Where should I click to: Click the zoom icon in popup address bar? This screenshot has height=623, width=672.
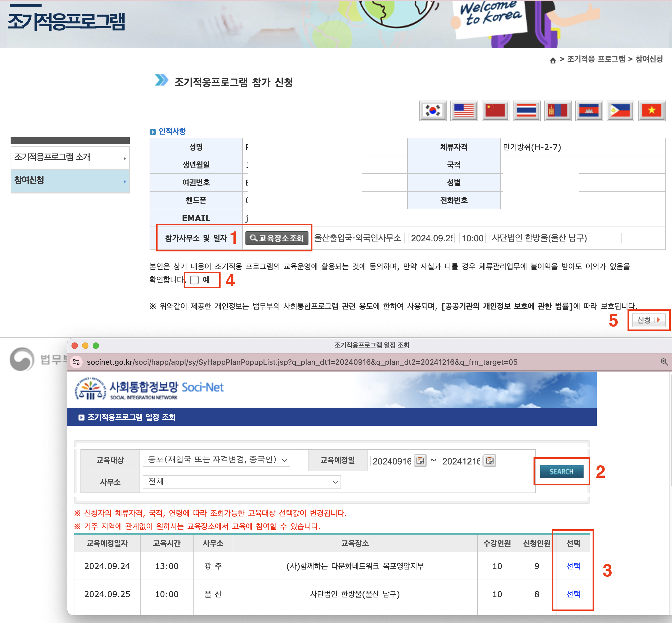coord(664,362)
